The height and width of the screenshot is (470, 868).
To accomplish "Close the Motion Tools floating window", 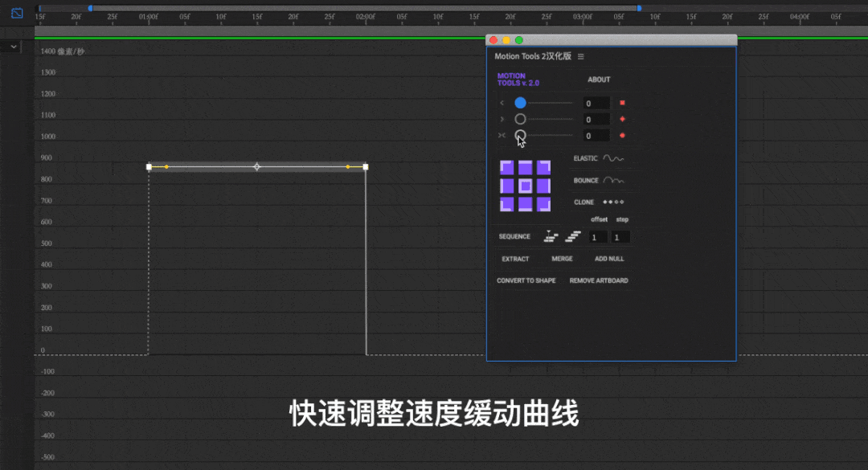I will 493,40.
